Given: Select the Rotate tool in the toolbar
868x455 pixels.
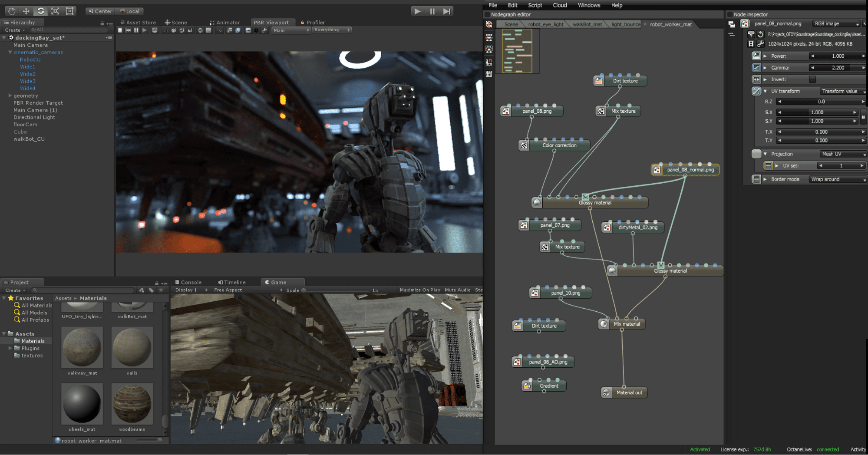Looking at the screenshot, I should coord(41,11).
